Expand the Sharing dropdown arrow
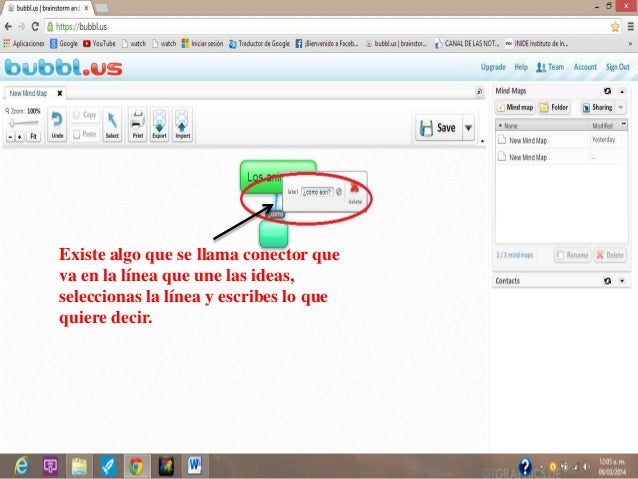 tap(621, 107)
